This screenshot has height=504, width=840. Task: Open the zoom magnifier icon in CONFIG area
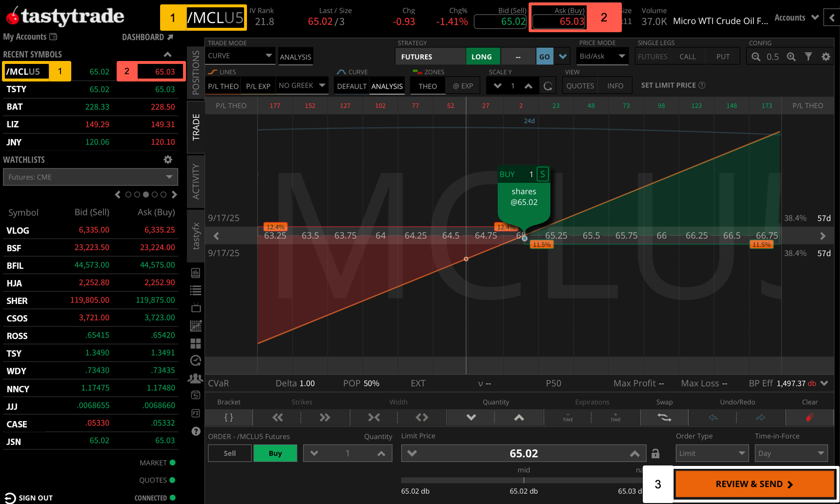[791, 56]
